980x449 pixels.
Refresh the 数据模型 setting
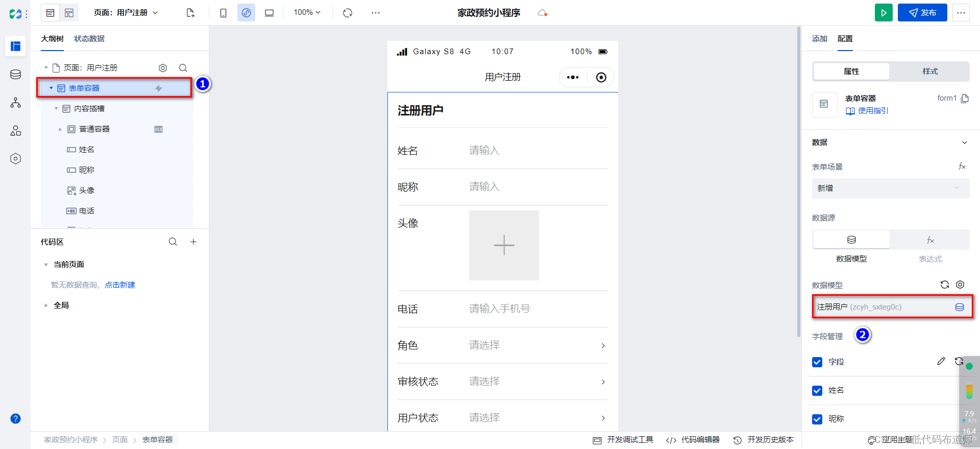click(x=945, y=285)
